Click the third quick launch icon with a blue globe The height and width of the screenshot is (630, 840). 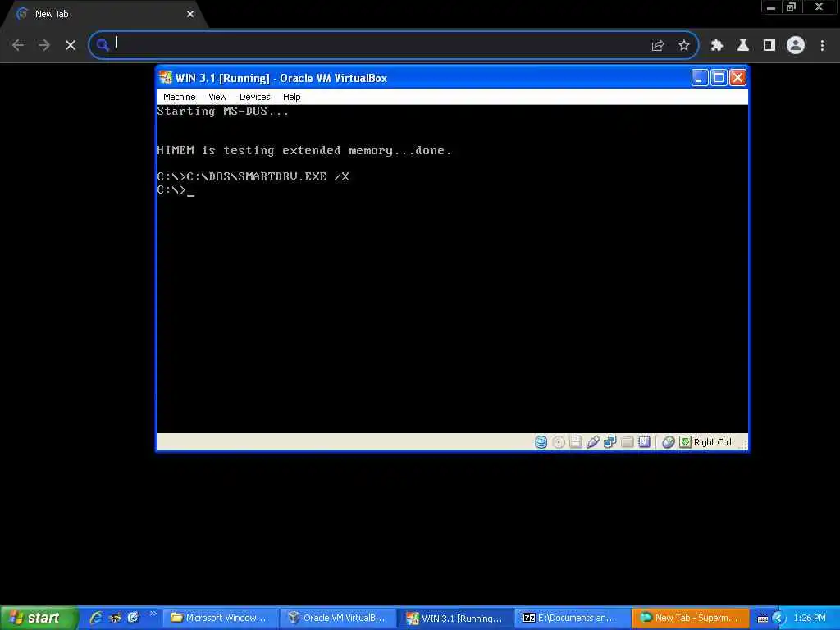tap(133, 618)
